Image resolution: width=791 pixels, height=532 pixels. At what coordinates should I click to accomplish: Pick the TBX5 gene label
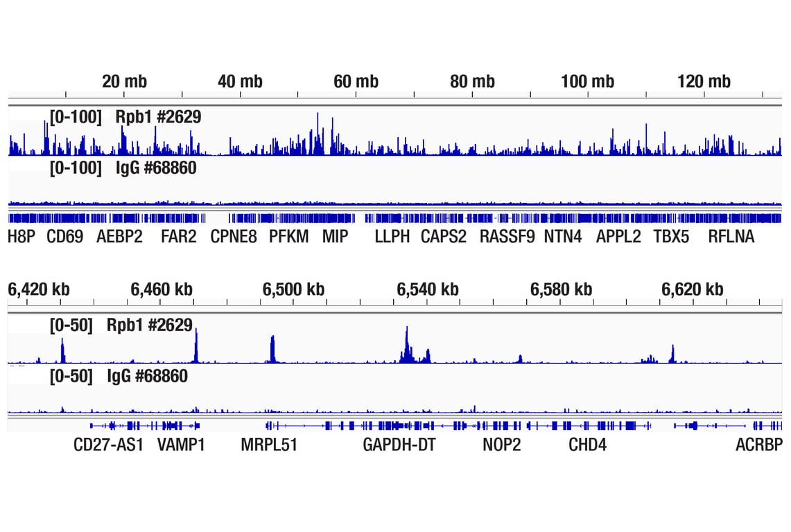671,237
